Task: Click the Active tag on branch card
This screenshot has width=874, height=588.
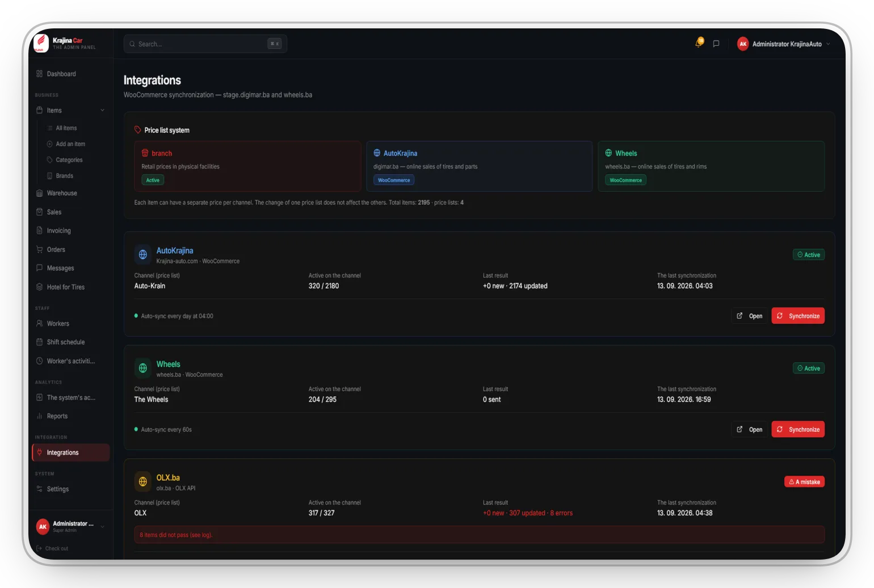Action: coord(153,180)
